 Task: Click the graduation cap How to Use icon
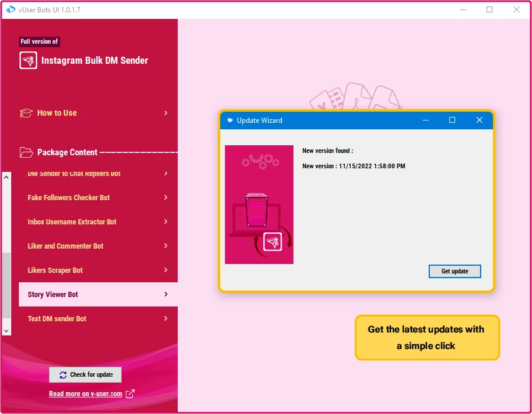(x=26, y=113)
